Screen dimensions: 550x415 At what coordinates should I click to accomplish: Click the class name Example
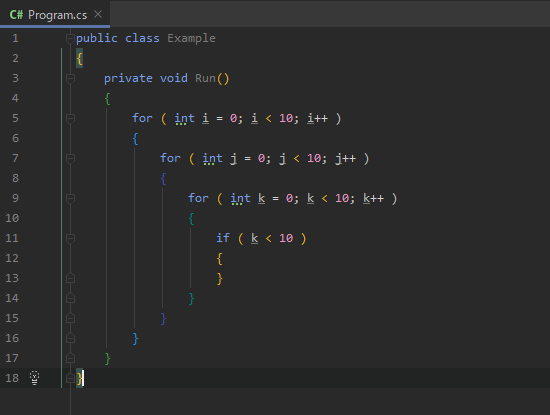click(x=191, y=38)
